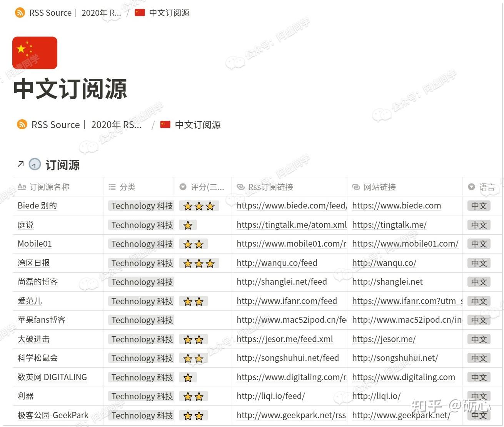Click a star in 湾区日报's three-star rating
Screen dimensions: 504x427
[x=199, y=263]
